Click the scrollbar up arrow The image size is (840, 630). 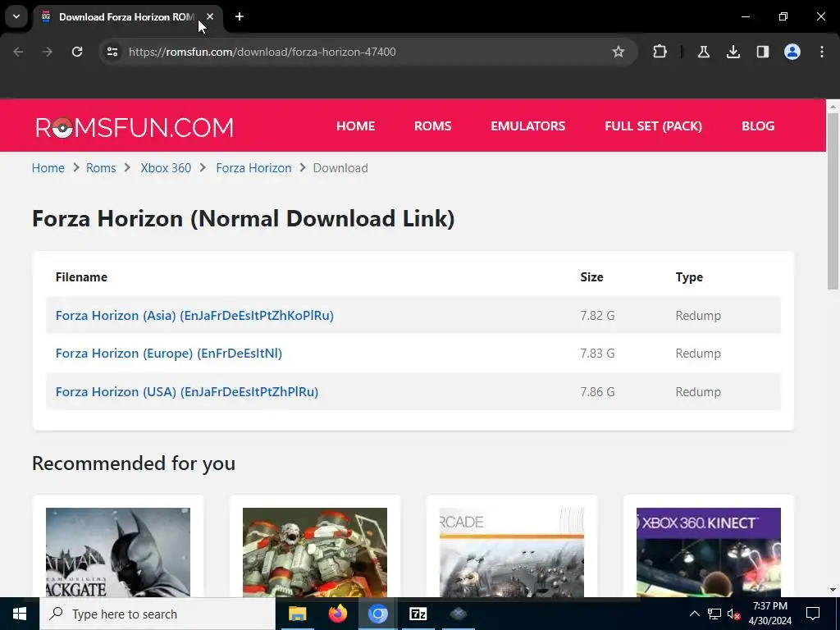click(x=833, y=106)
